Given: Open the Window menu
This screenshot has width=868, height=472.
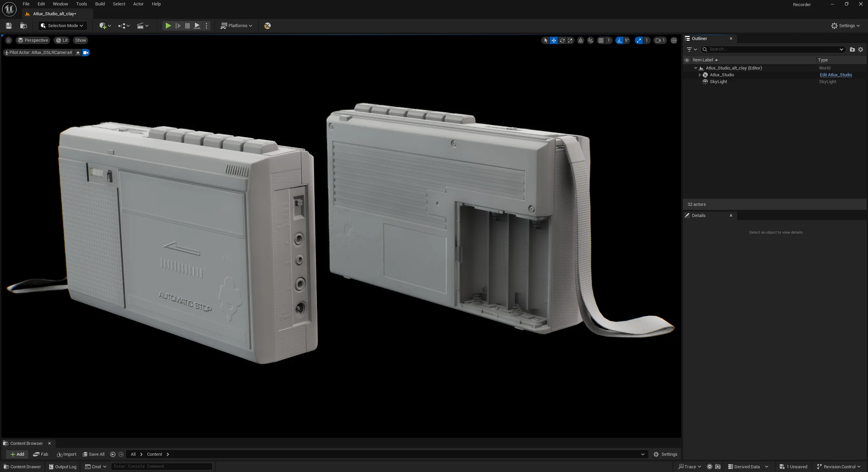Looking at the screenshot, I should point(60,4).
